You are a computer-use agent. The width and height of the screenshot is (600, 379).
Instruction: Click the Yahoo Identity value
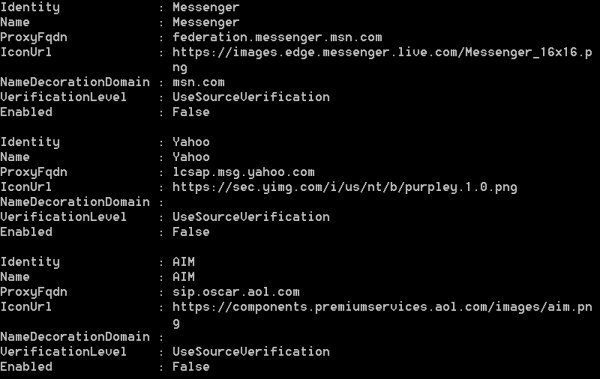point(191,142)
